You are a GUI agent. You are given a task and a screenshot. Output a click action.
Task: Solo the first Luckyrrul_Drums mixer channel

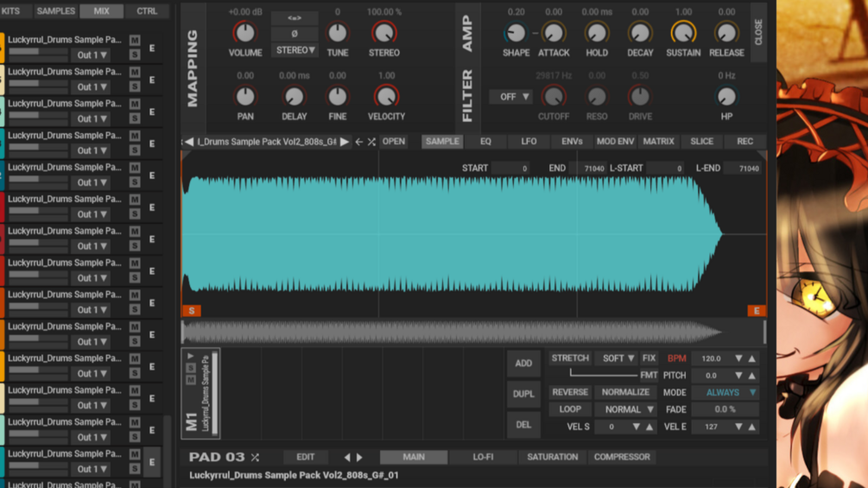[135, 54]
